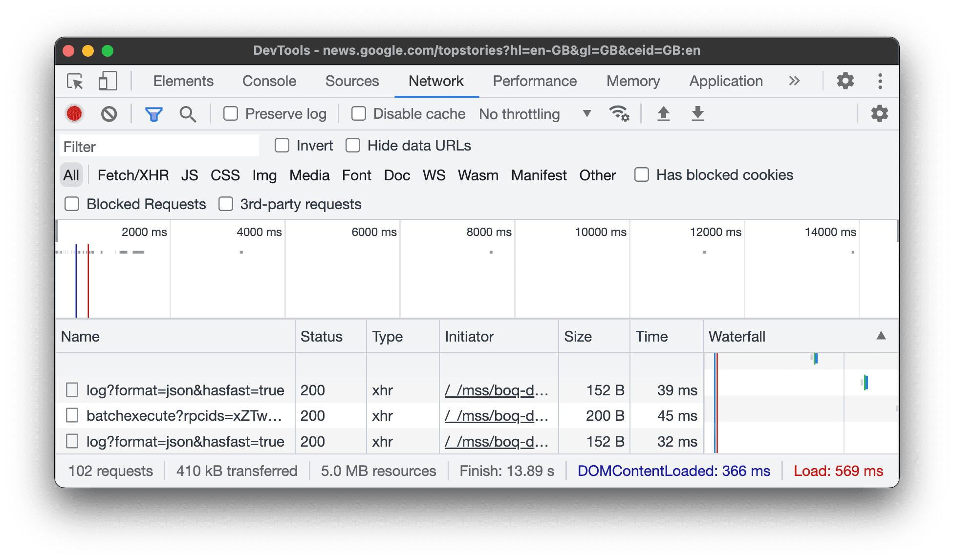Open the DevTools main menu kebab
954x560 pixels.
point(880,81)
